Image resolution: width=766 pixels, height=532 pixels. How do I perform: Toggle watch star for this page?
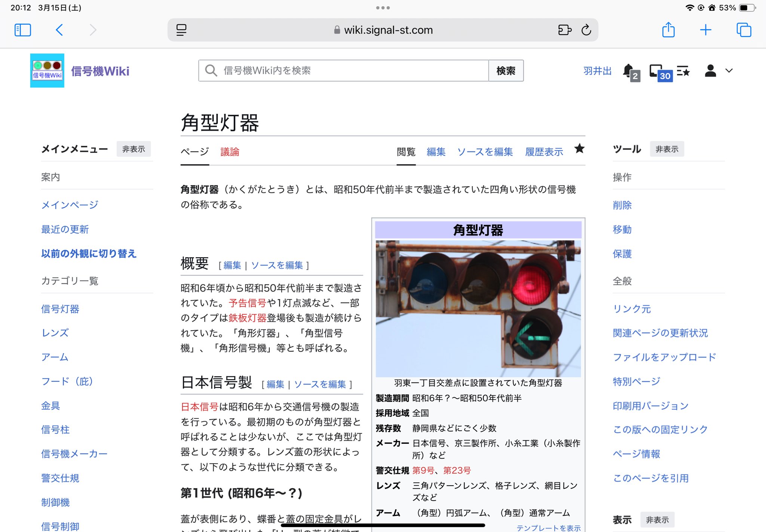(x=579, y=149)
